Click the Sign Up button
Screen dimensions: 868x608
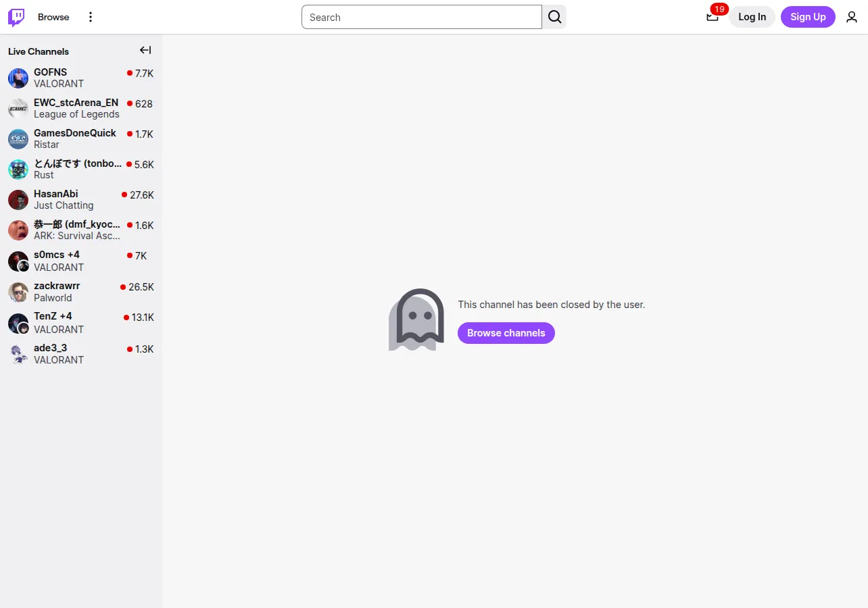point(808,17)
